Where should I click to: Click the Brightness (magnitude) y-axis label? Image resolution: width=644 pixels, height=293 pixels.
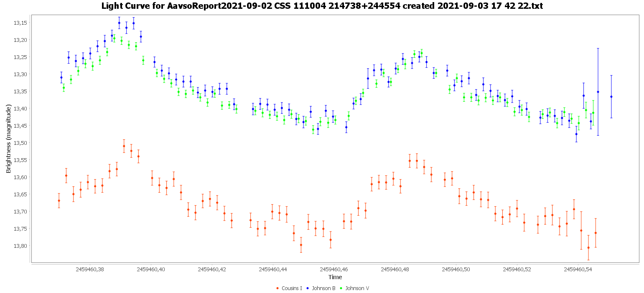tap(8, 139)
